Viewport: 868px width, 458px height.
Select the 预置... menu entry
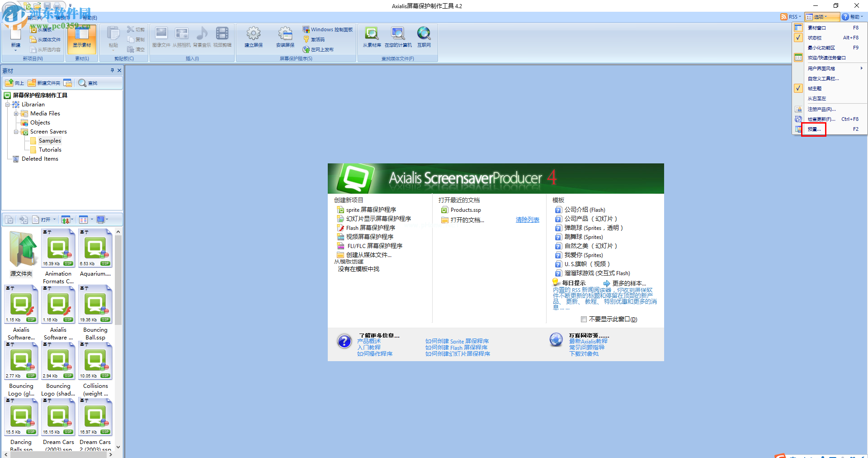click(829, 129)
